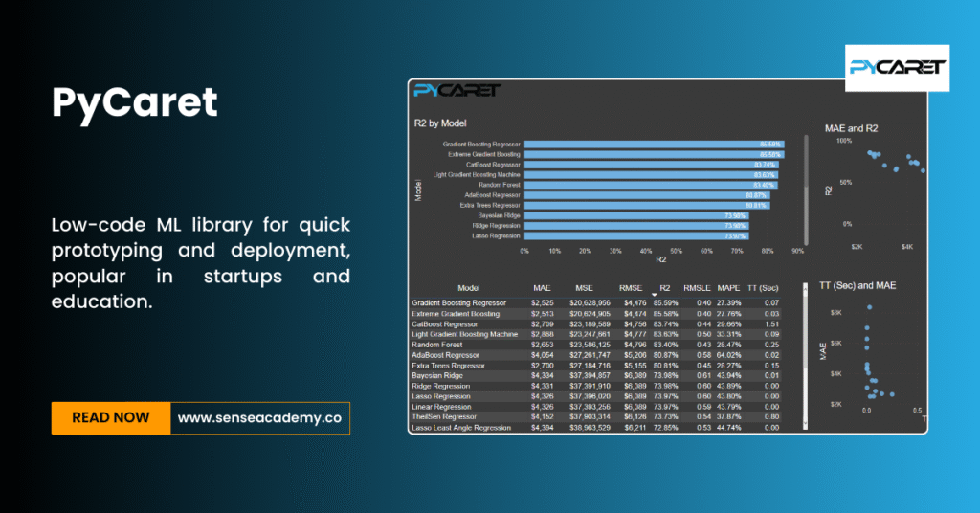The width and height of the screenshot is (980, 513).
Task: Select the Model column header in table
Action: [468, 287]
